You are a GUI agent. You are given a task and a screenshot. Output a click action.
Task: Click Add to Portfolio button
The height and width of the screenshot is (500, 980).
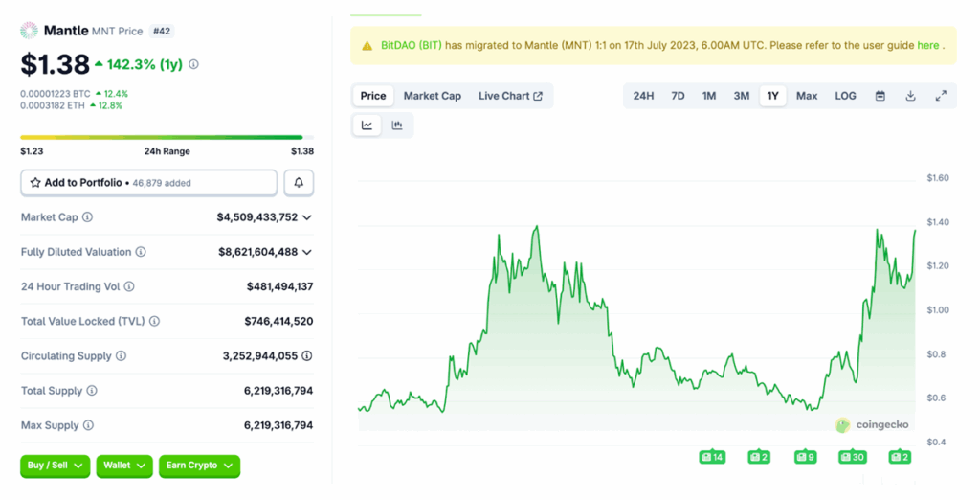(x=148, y=183)
